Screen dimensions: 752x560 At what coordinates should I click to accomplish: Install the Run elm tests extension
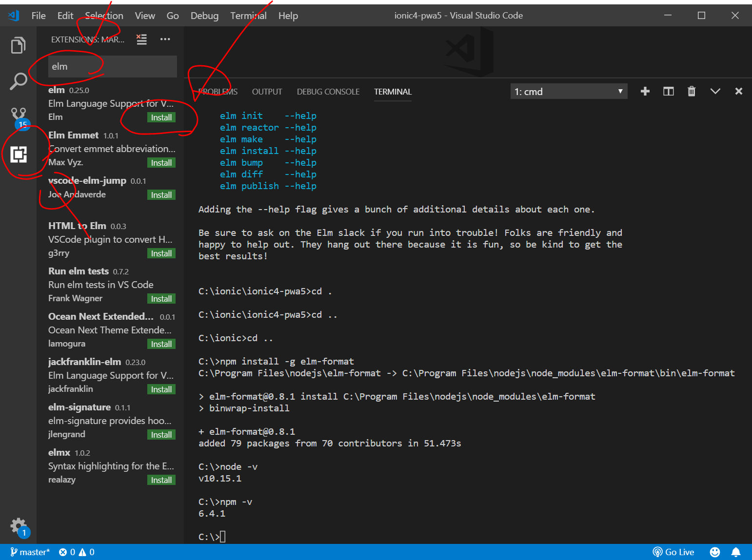tap(161, 299)
